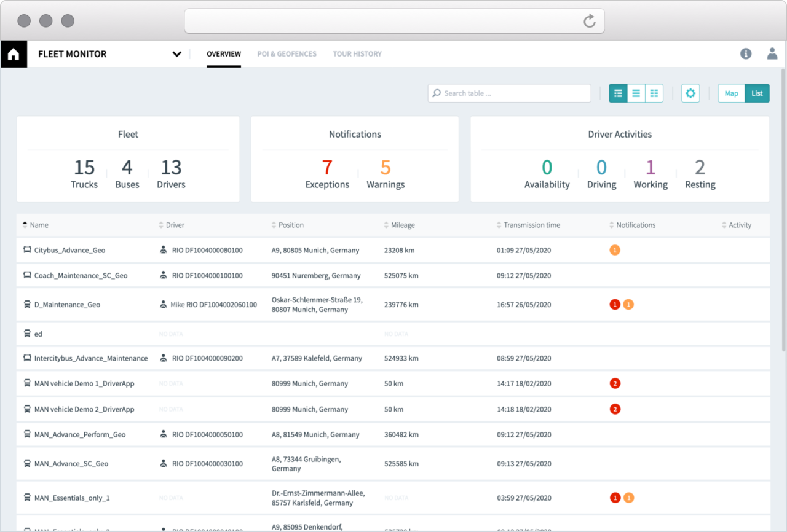Open orange warning badge for MAN_Essentials_only_1
This screenshot has height=532, width=787.
pos(628,498)
